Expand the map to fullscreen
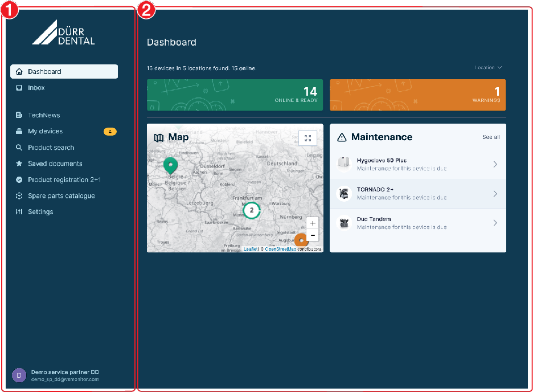Viewport: 533px width, 392px height. click(307, 138)
